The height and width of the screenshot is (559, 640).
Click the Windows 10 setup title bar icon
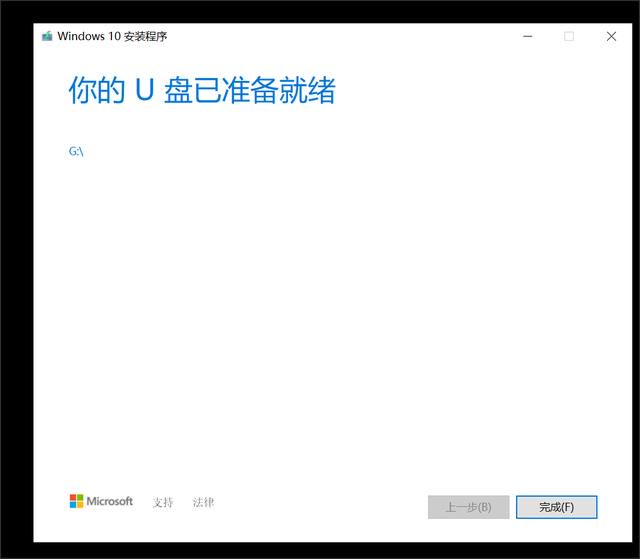[x=47, y=36]
